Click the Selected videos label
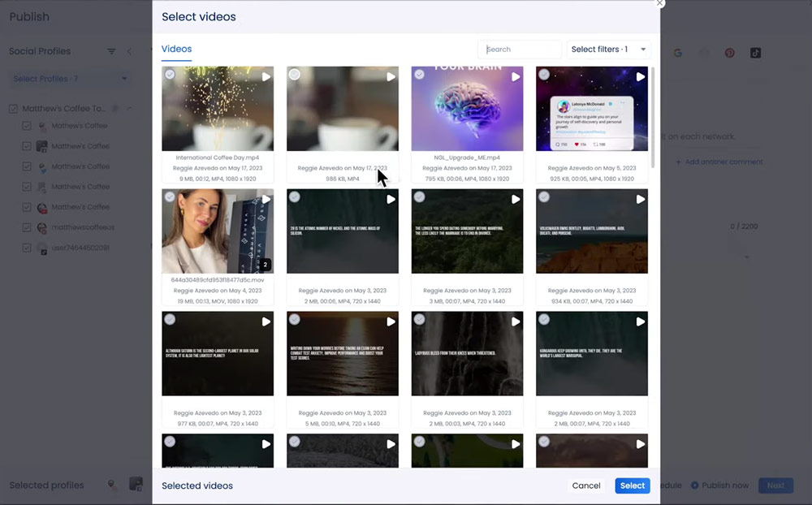 point(197,486)
